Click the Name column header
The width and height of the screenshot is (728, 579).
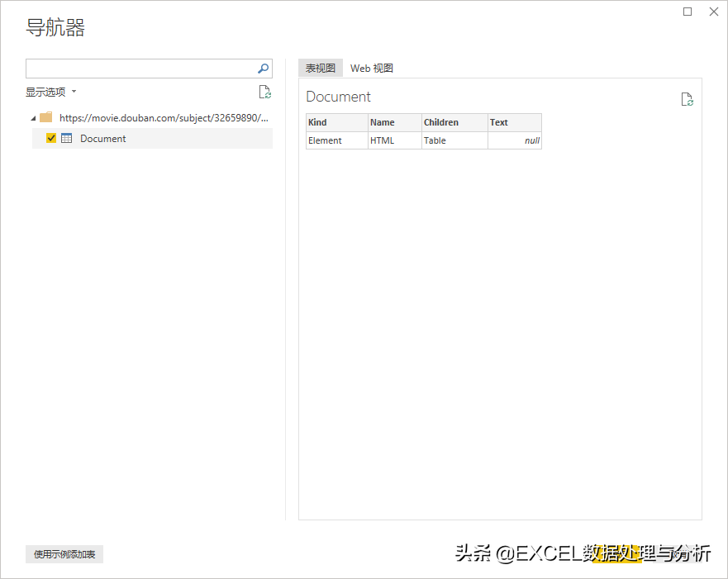[395, 122]
